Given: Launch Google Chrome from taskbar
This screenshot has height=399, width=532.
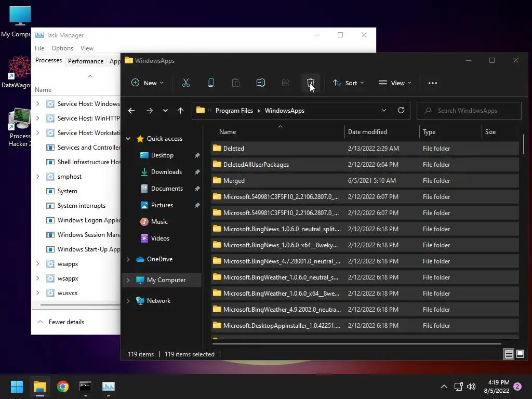Looking at the screenshot, I should 63,387.
